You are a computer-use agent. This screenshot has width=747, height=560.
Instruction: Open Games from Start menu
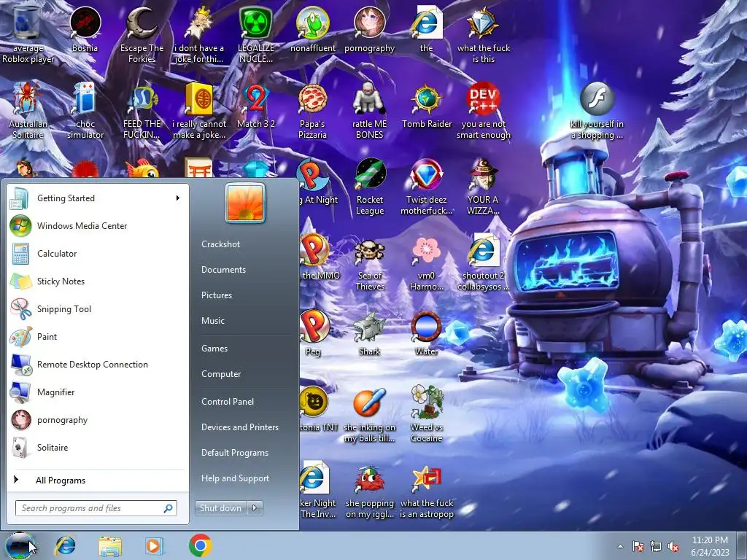coord(214,348)
